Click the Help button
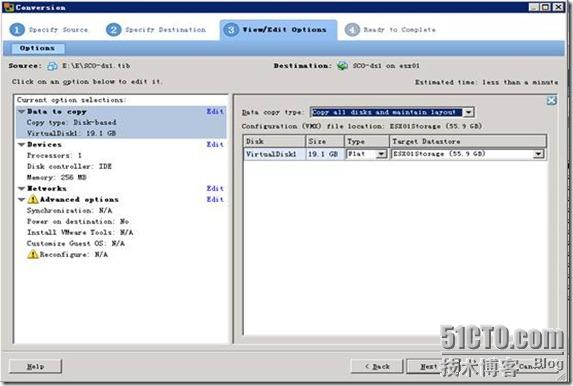The width and height of the screenshot is (573, 386). click(x=35, y=366)
